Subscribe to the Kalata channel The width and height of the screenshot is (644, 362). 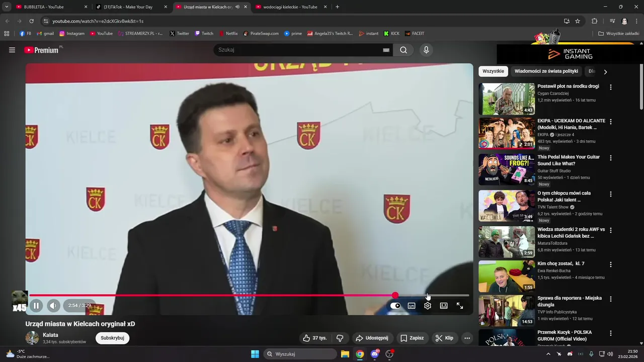(x=112, y=338)
